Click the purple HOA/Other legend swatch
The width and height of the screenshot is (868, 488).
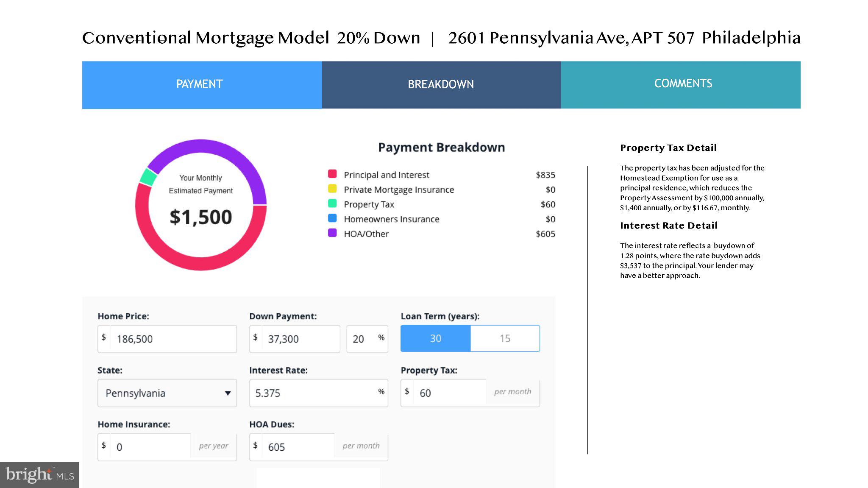click(x=332, y=233)
